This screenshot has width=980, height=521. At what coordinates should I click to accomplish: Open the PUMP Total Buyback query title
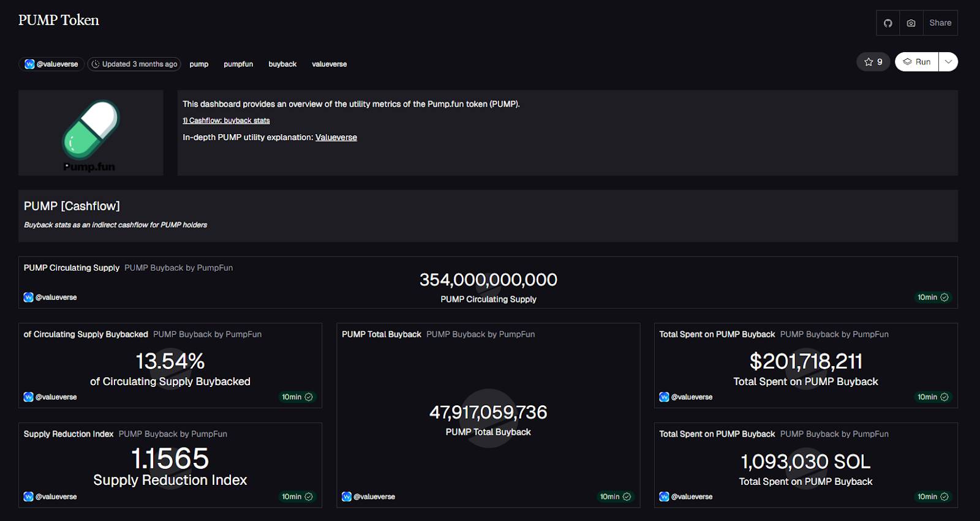(381, 334)
